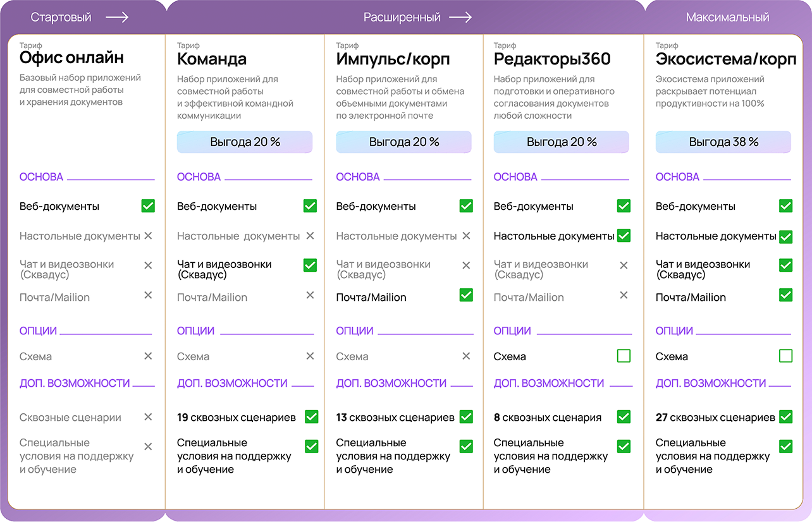
Task: Click X icon for Чат и видеозвонки in Импульс/корп
Action: click(x=466, y=265)
